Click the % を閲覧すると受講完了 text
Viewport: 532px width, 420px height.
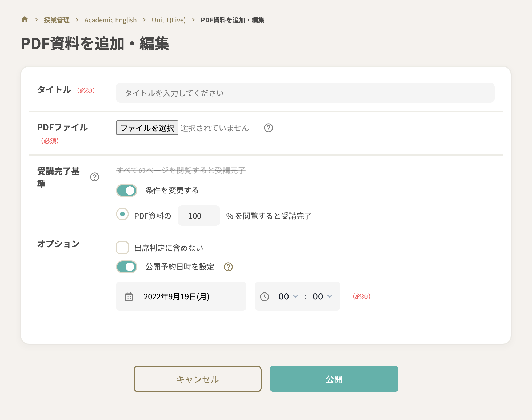tap(269, 216)
